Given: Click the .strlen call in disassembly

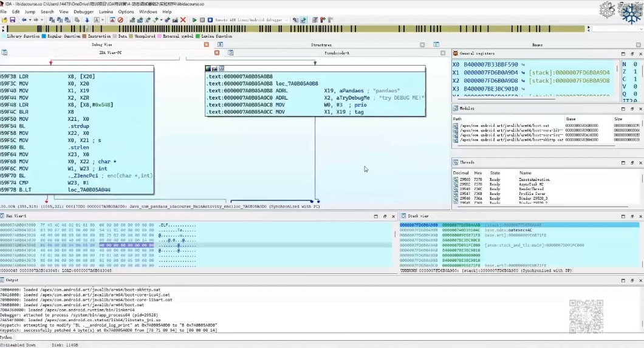Looking at the screenshot, I should point(78,148).
